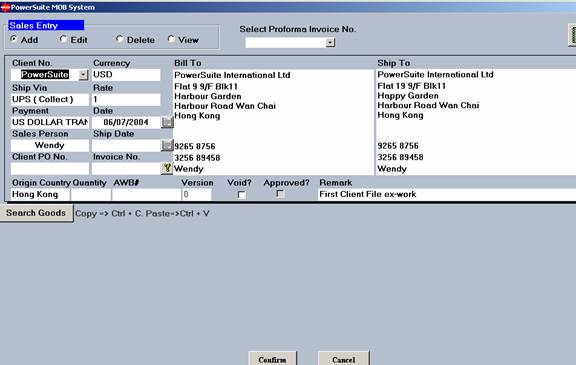This screenshot has width=576, height=365.
Task: Select the View radio button
Action: click(x=171, y=39)
